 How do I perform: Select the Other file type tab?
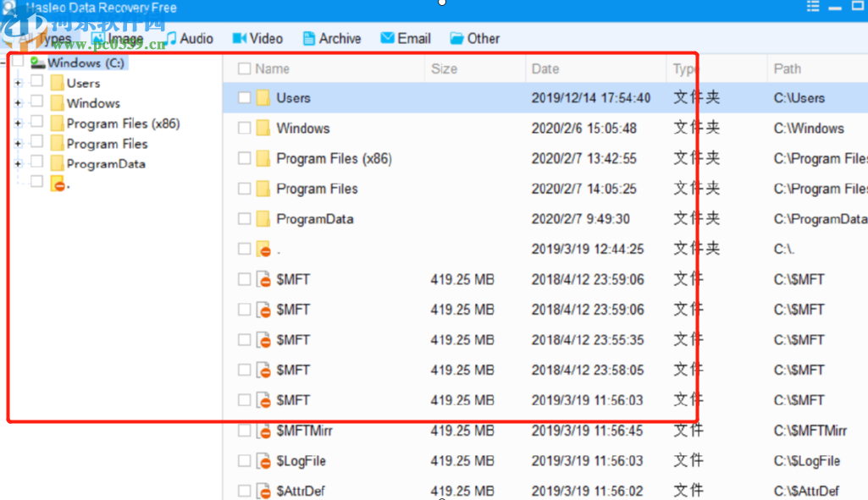tap(475, 39)
